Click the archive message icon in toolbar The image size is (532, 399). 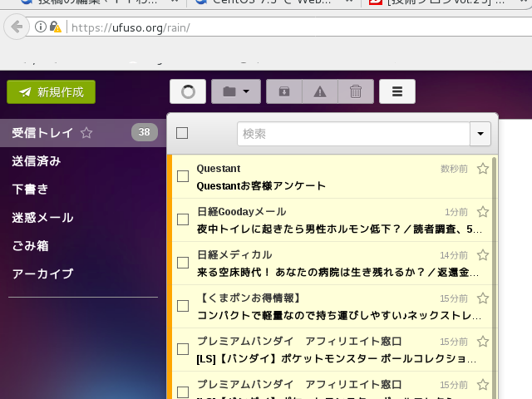pos(284,91)
